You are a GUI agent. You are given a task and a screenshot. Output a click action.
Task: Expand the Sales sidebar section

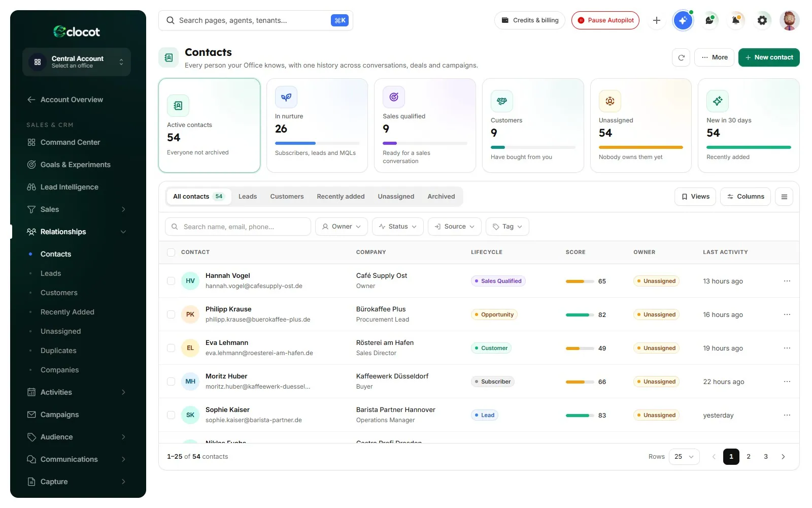77,209
